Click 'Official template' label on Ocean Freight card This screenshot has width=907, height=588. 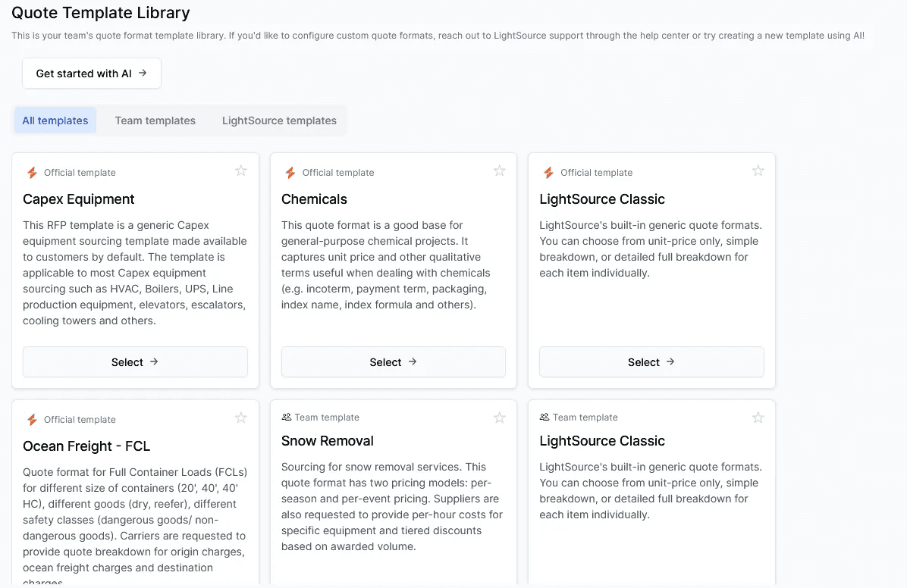click(80, 419)
